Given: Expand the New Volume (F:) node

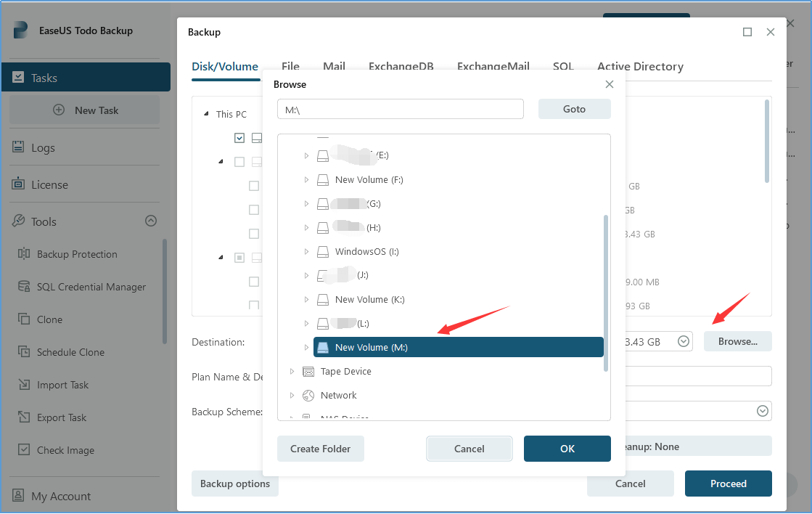Looking at the screenshot, I should pyautogui.click(x=306, y=180).
